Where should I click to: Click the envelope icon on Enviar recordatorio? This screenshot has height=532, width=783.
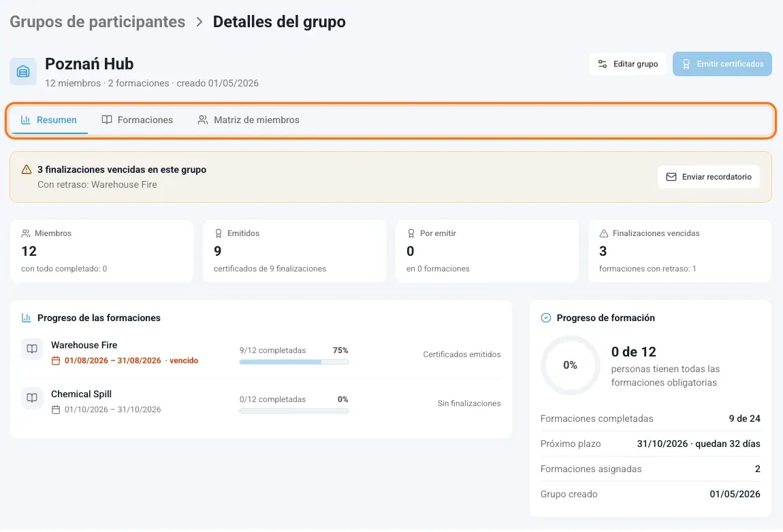pyautogui.click(x=671, y=177)
